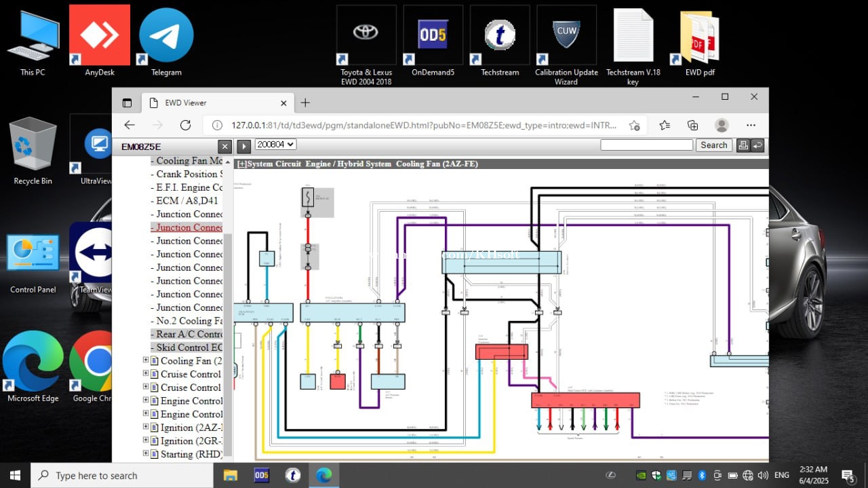Toggle [+] in System Circuit header
Image resolution: width=868 pixels, height=488 pixels.
click(241, 164)
